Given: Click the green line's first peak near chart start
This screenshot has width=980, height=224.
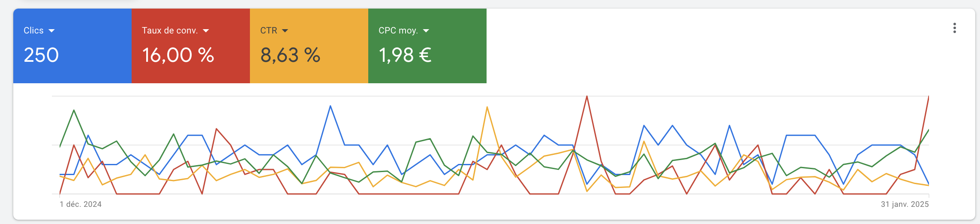Looking at the screenshot, I should click(x=74, y=111).
